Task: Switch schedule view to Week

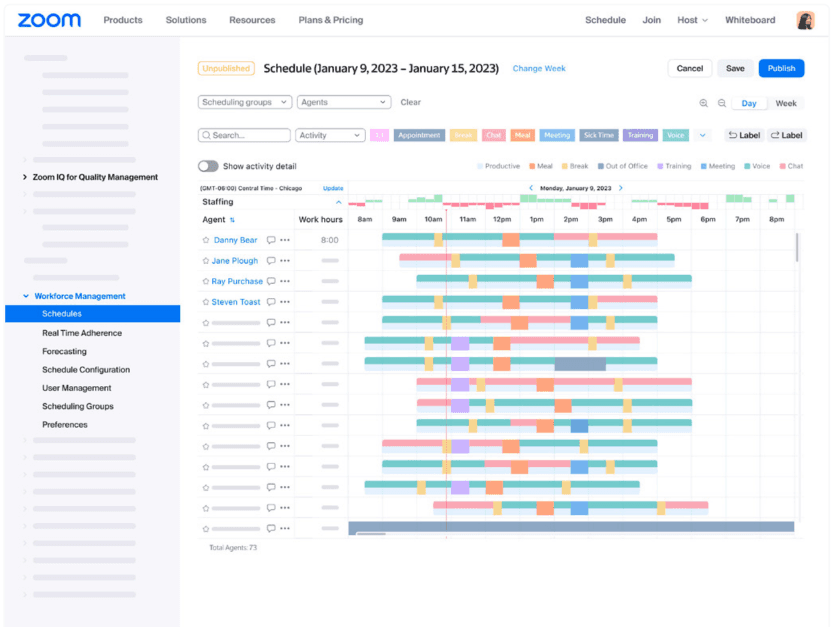Action: point(786,103)
